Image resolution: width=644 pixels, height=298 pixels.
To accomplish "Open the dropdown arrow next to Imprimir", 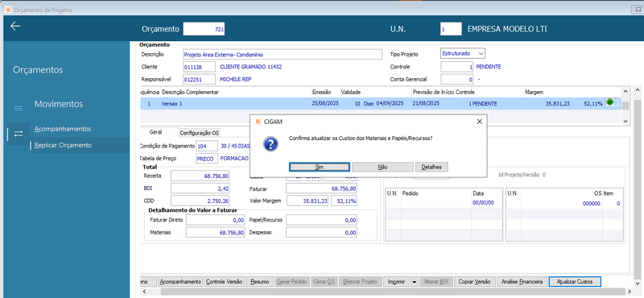I will click(414, 282).
